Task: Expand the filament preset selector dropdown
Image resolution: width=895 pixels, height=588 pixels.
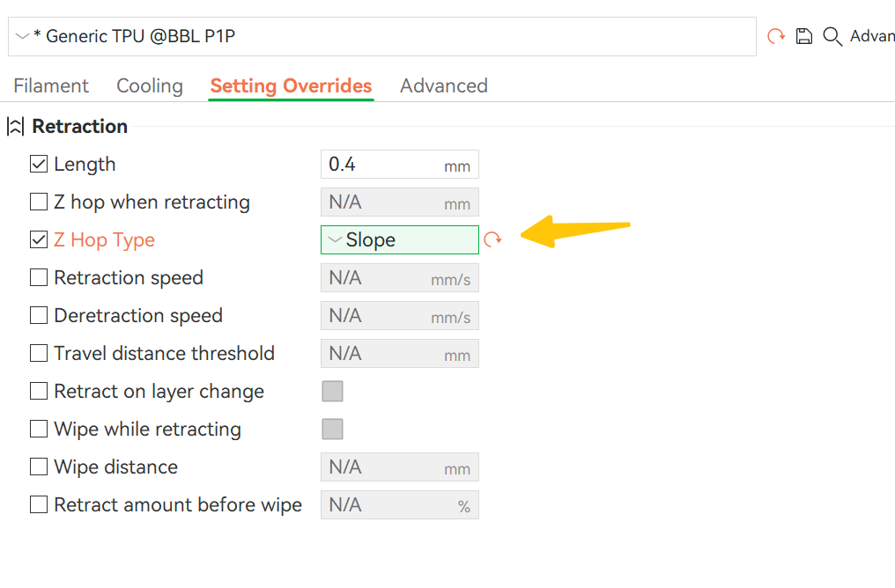Action: coord(19,36)
